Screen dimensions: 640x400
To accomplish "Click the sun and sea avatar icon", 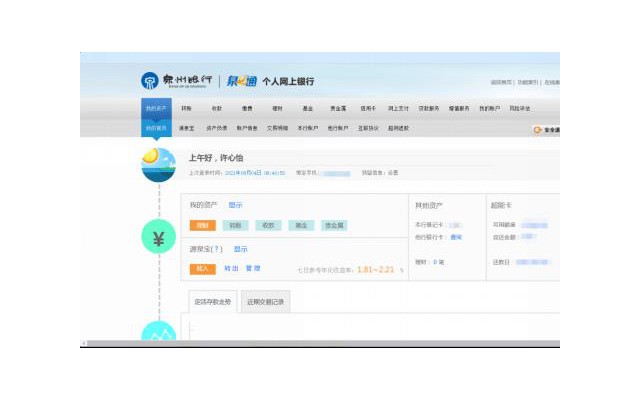I will pos(159,165).
